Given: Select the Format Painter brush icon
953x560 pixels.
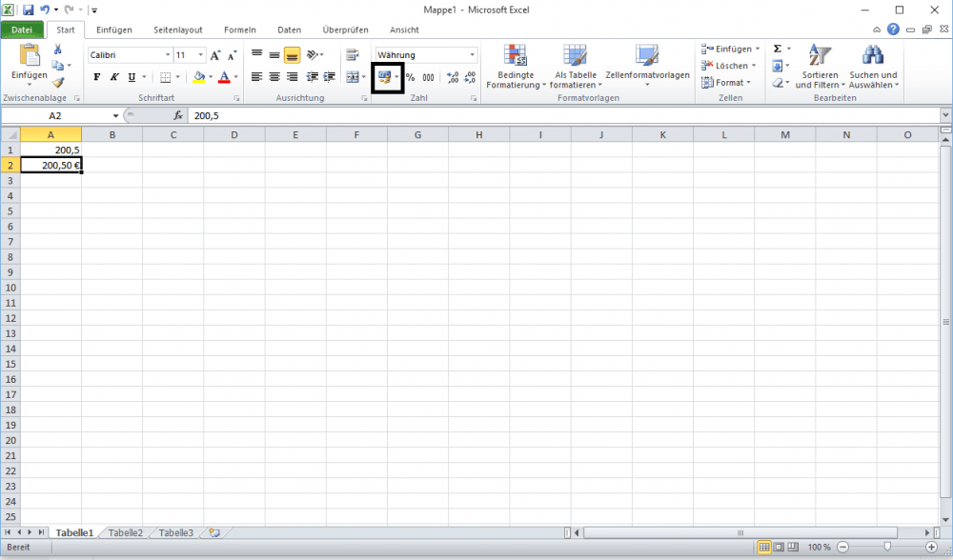Looking at the screenshot, I should pyautogui.click(x=58, y=82).
